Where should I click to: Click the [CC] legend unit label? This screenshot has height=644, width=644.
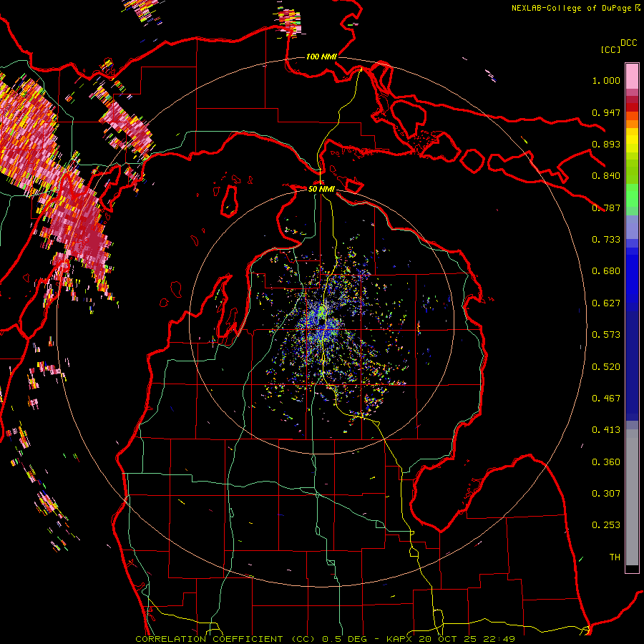click(610, 49)
